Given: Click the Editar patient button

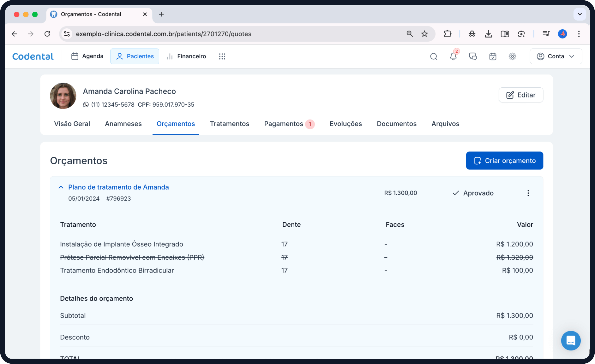Looking at the screenshot, I should point(521,95).
